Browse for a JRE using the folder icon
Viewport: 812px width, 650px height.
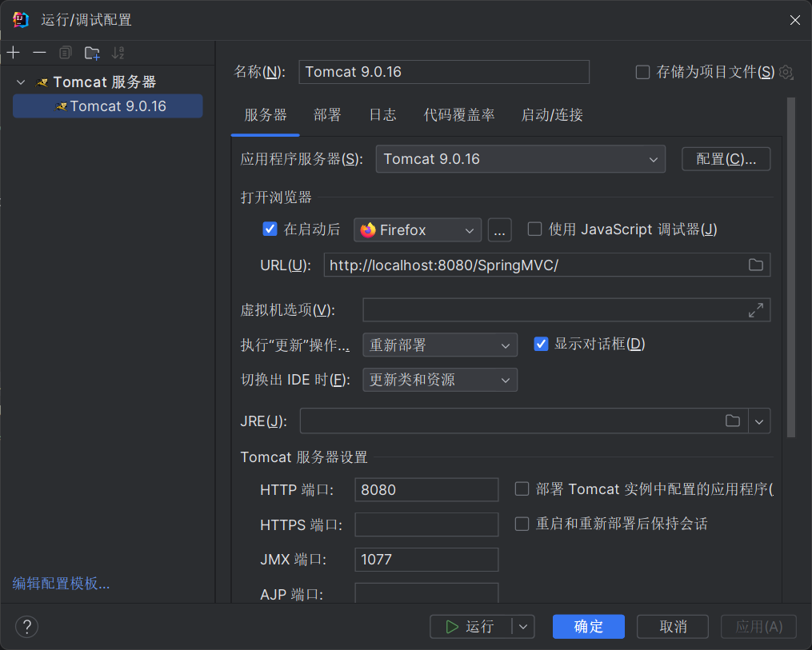[732, 421]
